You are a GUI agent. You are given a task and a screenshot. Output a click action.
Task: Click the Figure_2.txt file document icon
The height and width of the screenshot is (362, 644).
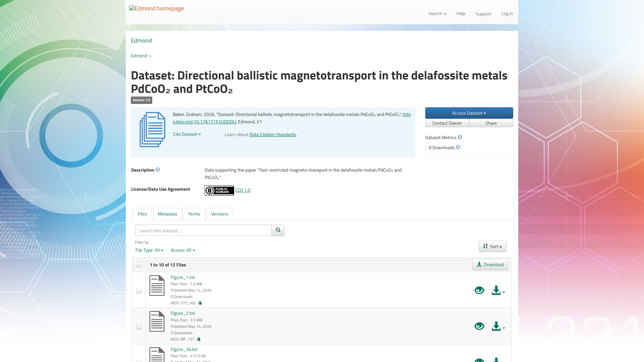pos(157,321)
